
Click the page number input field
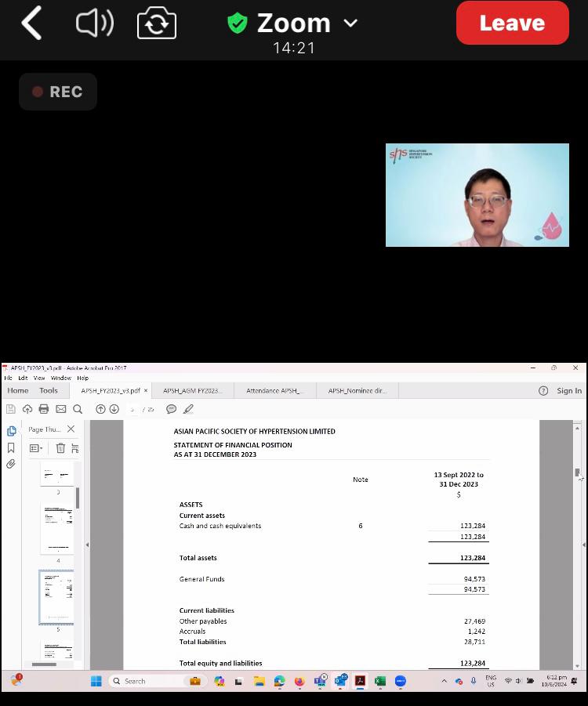point(133,409)
